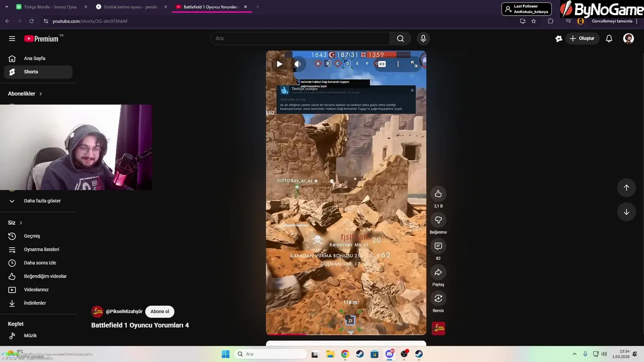Open the sound source thumbnail
The height and width of the screenshot is (362, 644).
click(x=438, y=328)
